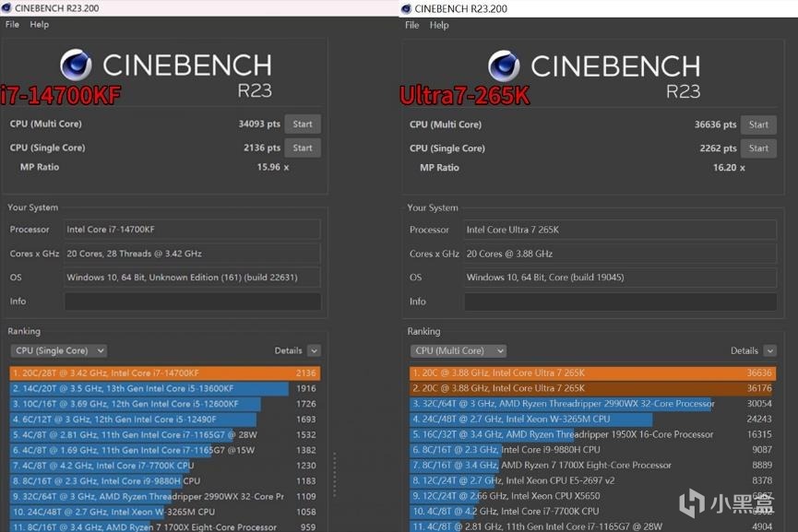Click Cinebench logo icon in right window

pos(504,66)
